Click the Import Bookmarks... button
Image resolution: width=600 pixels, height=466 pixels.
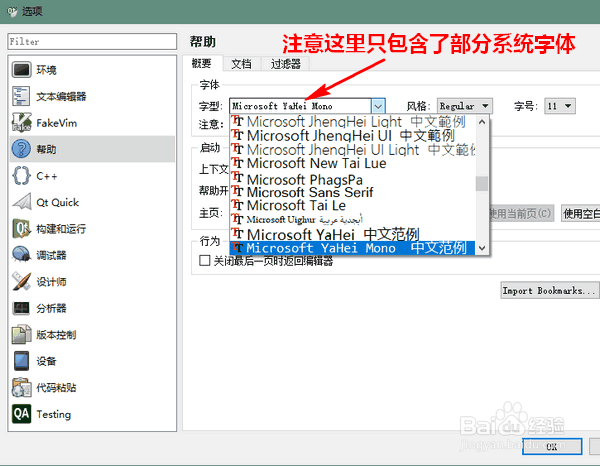tap(549, 291)
